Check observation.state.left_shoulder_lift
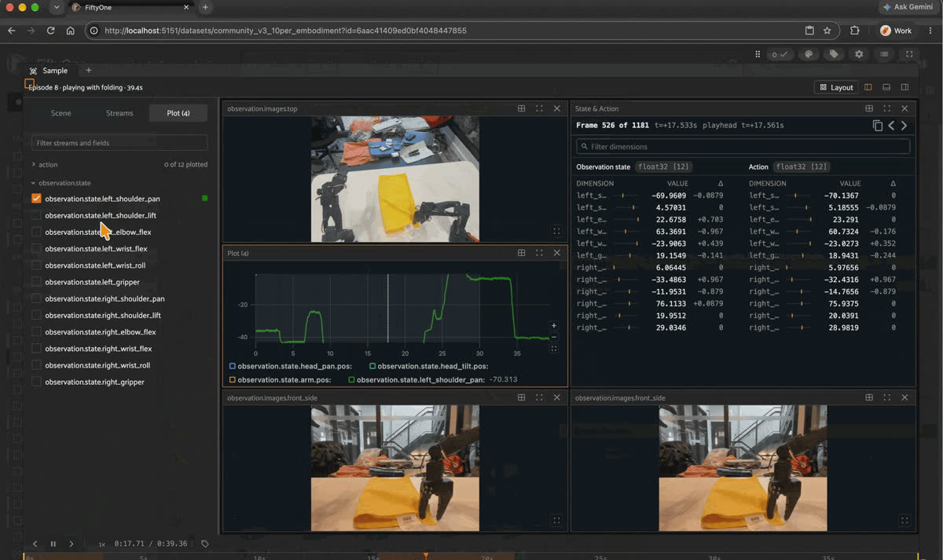Viewport: 943px width, 560px height. click(36, 215)
